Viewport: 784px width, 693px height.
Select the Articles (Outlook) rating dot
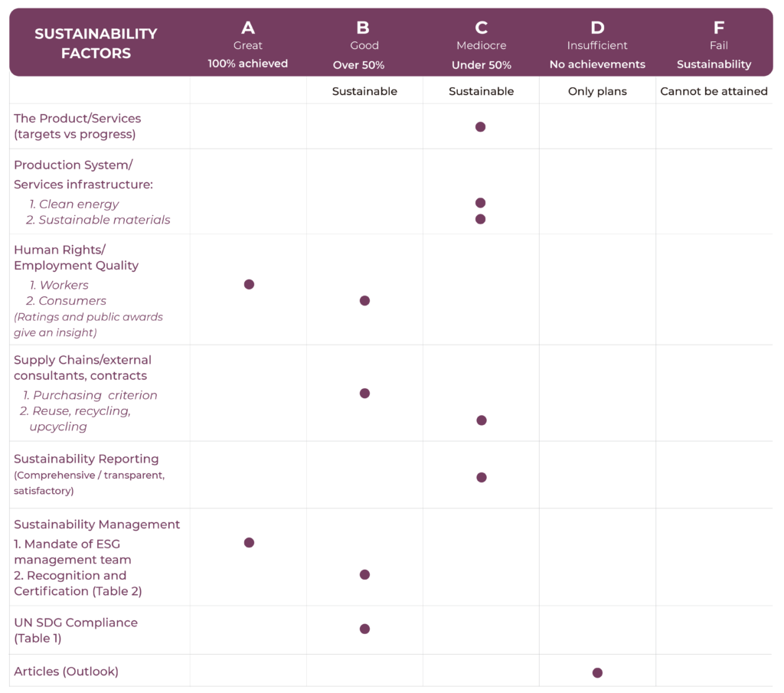[597, 673]
